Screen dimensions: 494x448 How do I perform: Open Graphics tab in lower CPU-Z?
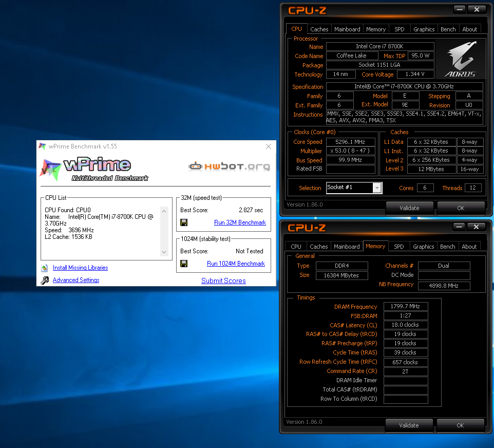click(x=424, y=247)
